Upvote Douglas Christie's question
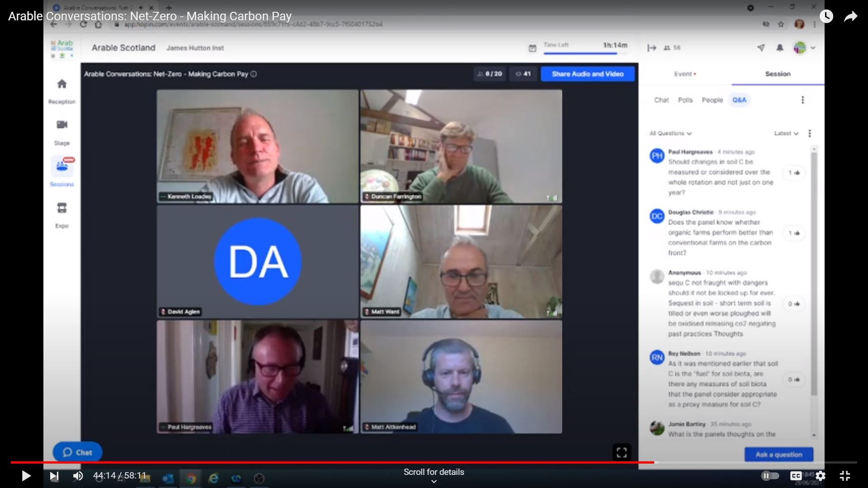The width and height of the screenshot is (868, 488). (794, 233)
